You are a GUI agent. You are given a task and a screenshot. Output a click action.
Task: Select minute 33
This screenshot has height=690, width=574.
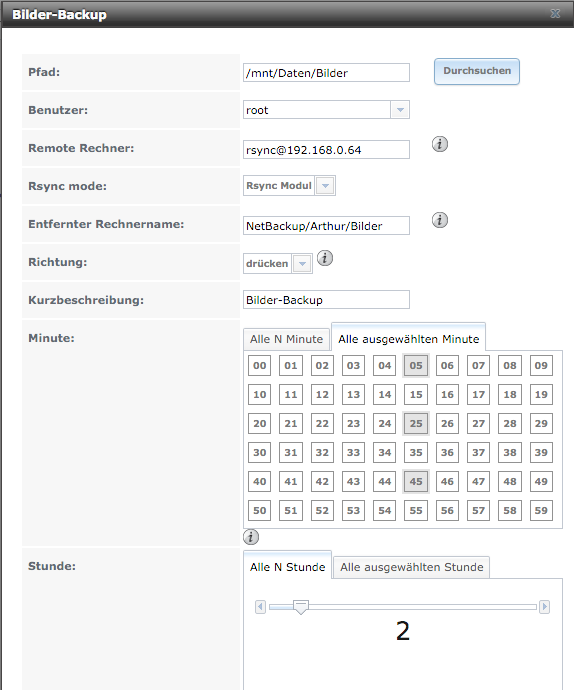point(353,452)
